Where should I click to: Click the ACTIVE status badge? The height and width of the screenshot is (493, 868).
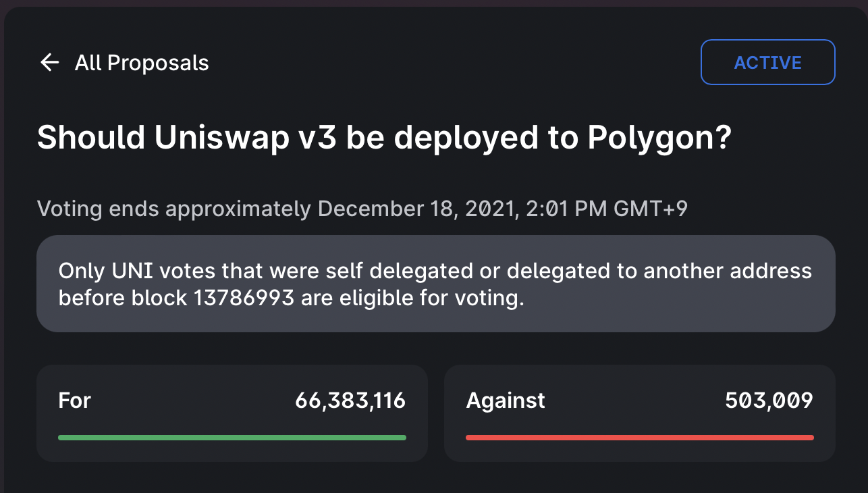[x=768, y=62]
